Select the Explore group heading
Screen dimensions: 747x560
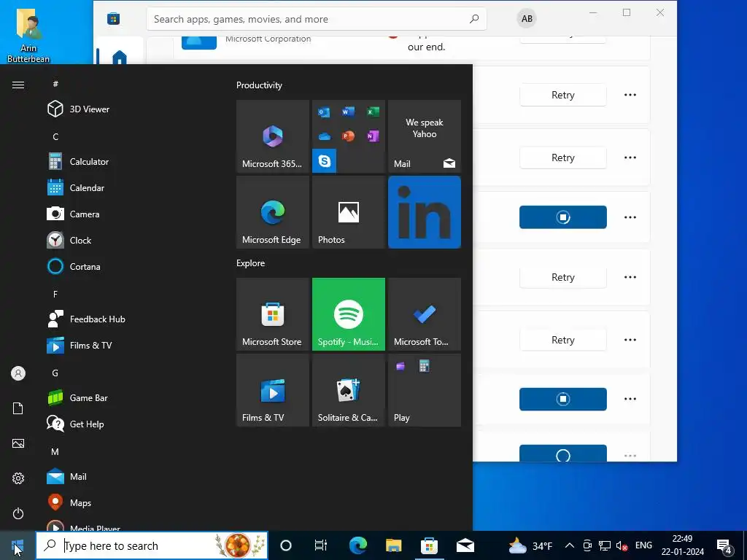coord(251,262)
